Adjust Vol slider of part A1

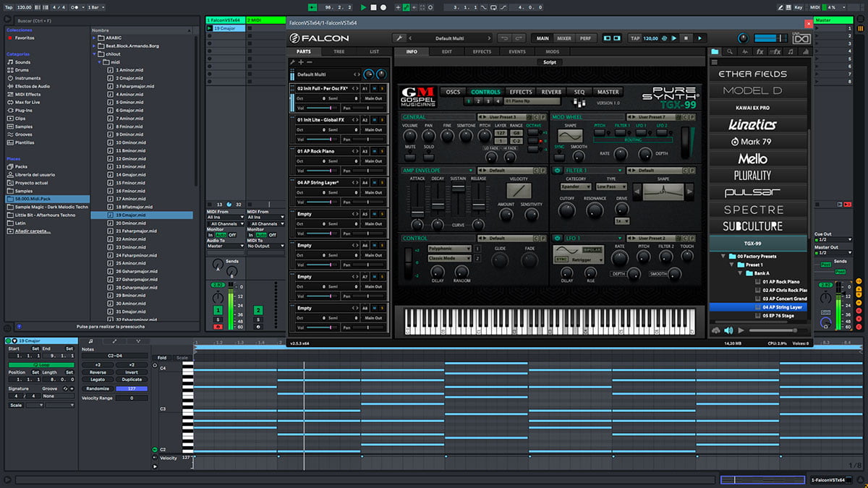coord(319,107)
